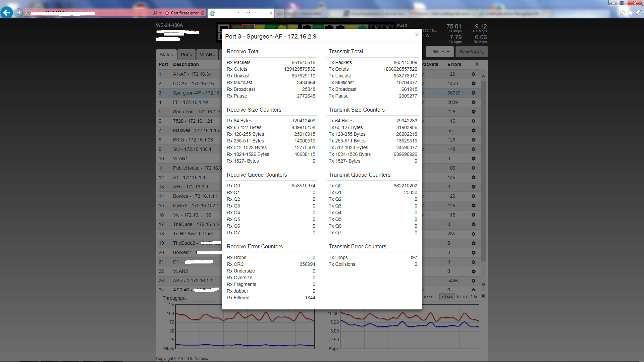Click gear icon for port 1 row
Viewport: 644px width, 362px height.
click(x=474, y=74)
